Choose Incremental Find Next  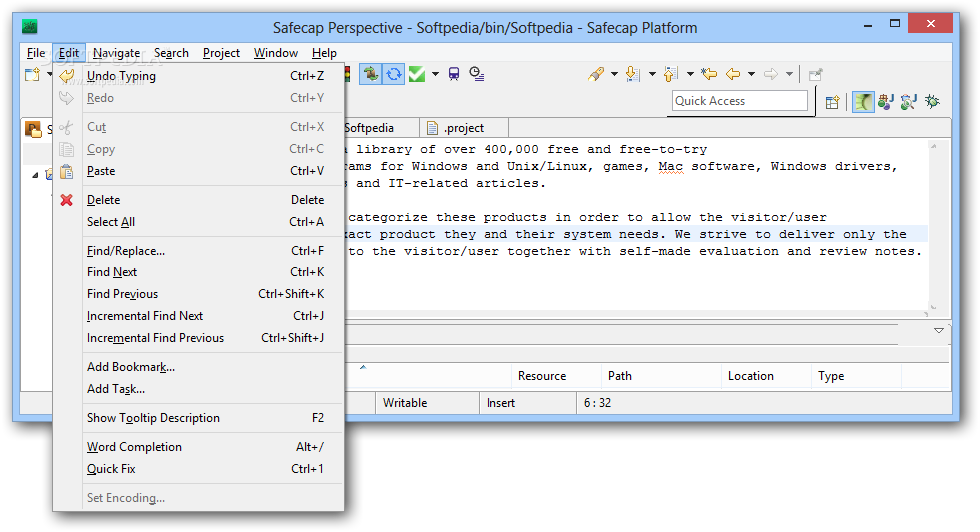(198, 316)
